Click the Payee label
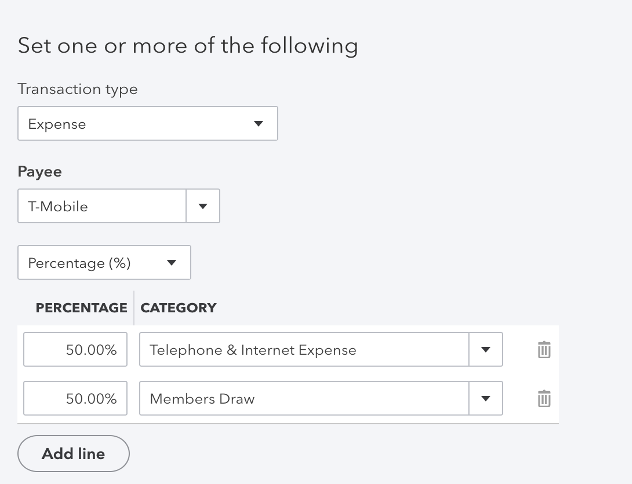The image size is (632, 484). [40, 172]
